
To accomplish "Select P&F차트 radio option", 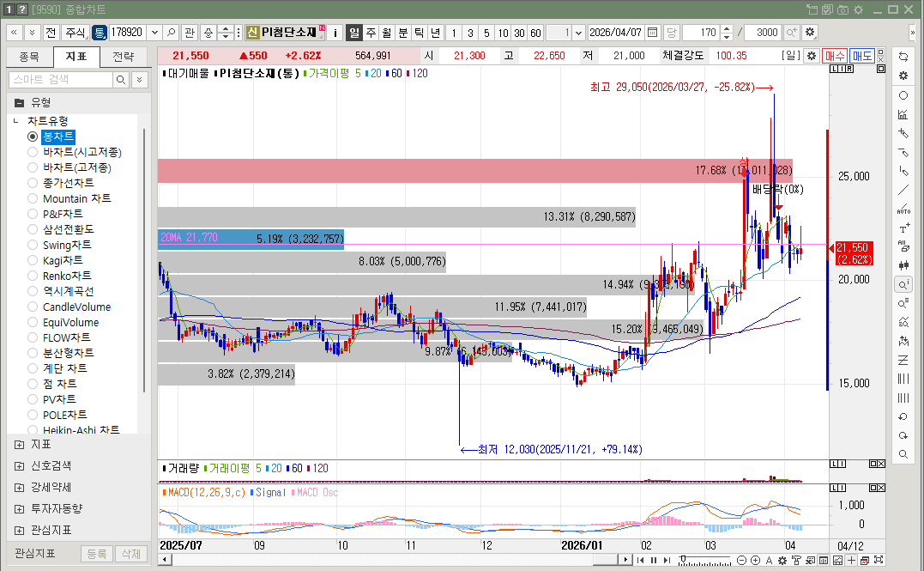I will [33, 214].
